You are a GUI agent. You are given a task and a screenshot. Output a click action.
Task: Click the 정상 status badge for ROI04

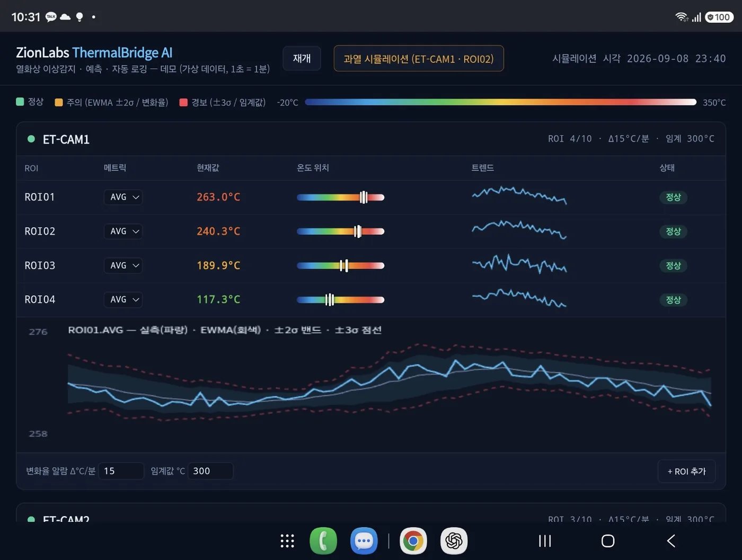[x=673, y=300]
